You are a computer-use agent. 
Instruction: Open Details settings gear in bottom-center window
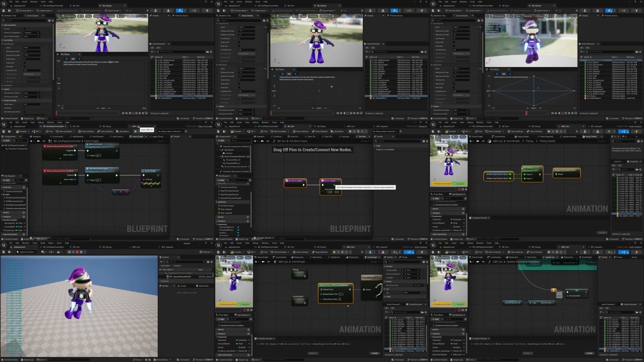[426, 262]
